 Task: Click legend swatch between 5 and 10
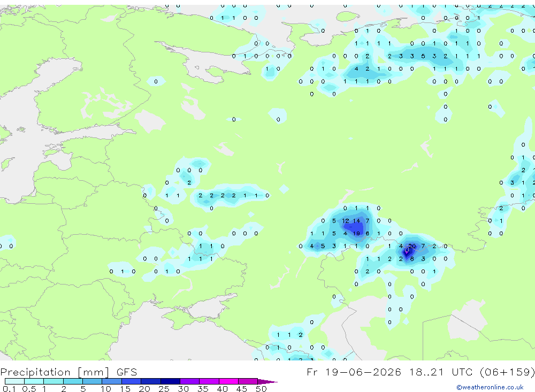coord(93,381)
